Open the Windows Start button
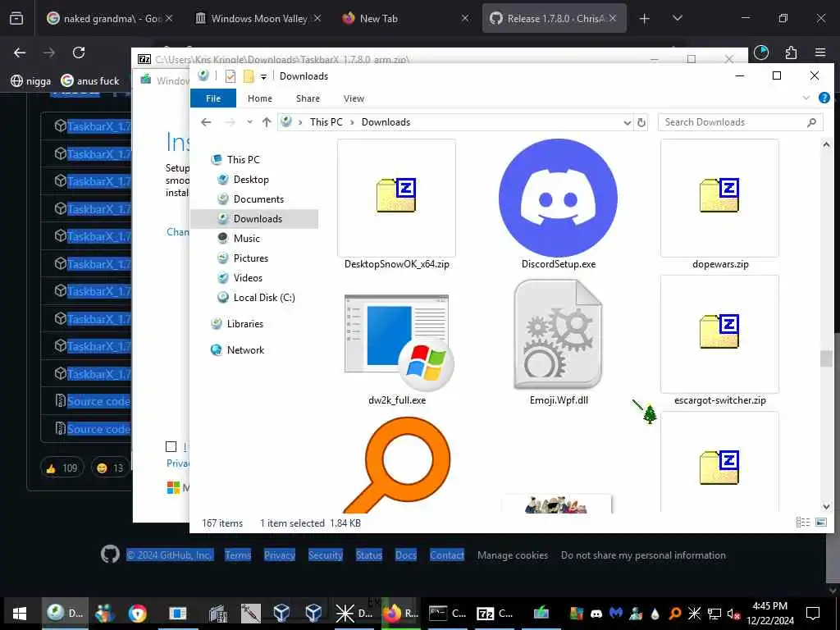Screen dimensions: 840x630 coord(20,614)
